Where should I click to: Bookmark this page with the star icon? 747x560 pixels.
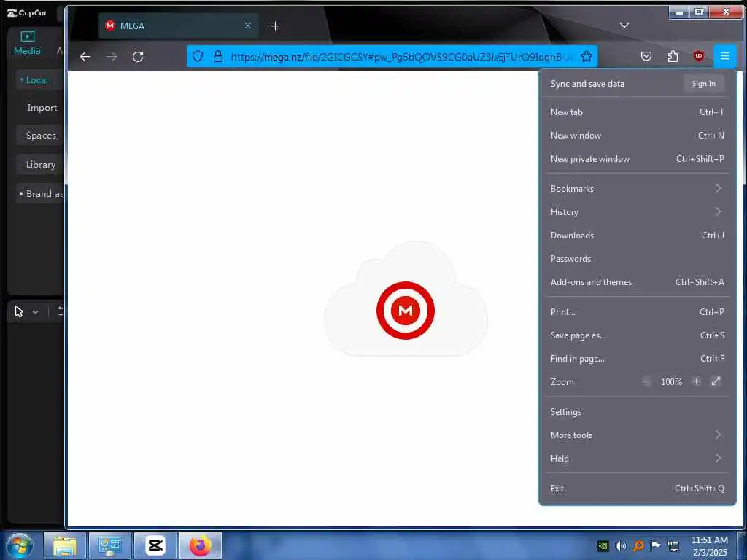587,56
